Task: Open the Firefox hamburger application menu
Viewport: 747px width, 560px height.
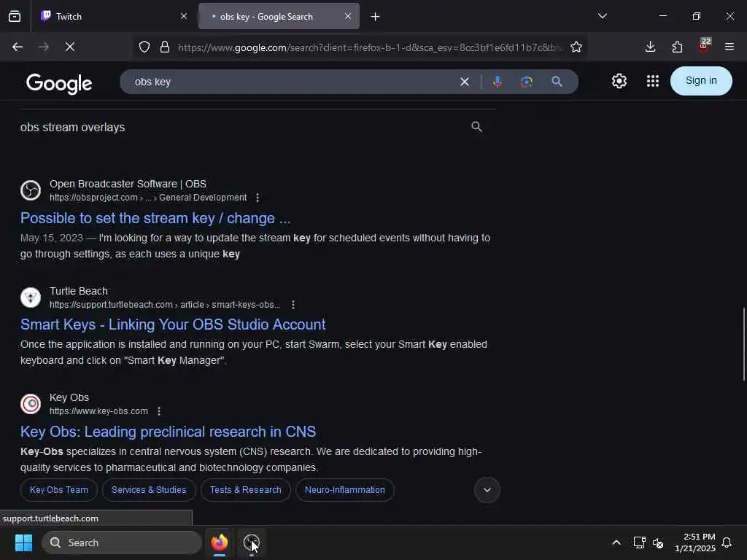Action: [x=729, y=47]
